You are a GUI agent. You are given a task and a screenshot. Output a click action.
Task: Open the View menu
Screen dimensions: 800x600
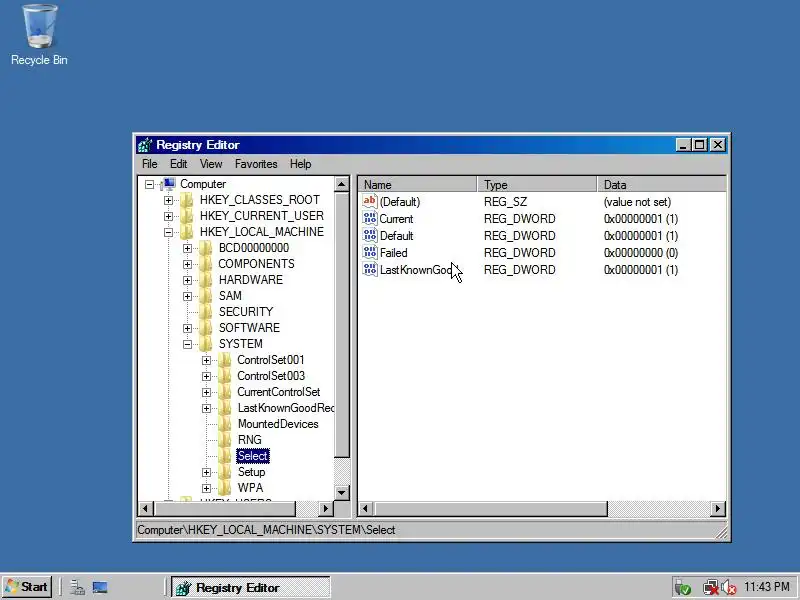(211, 164)
